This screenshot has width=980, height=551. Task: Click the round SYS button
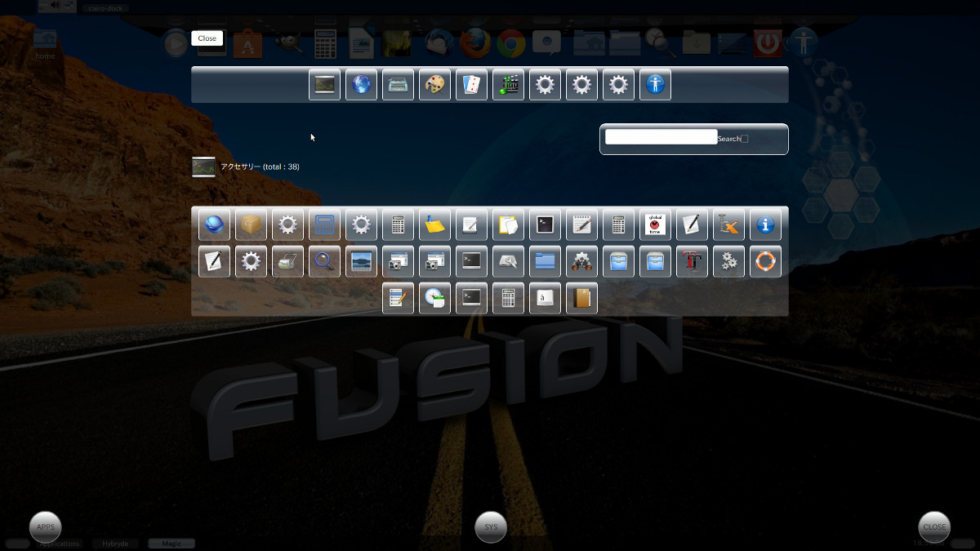point(491,527)
